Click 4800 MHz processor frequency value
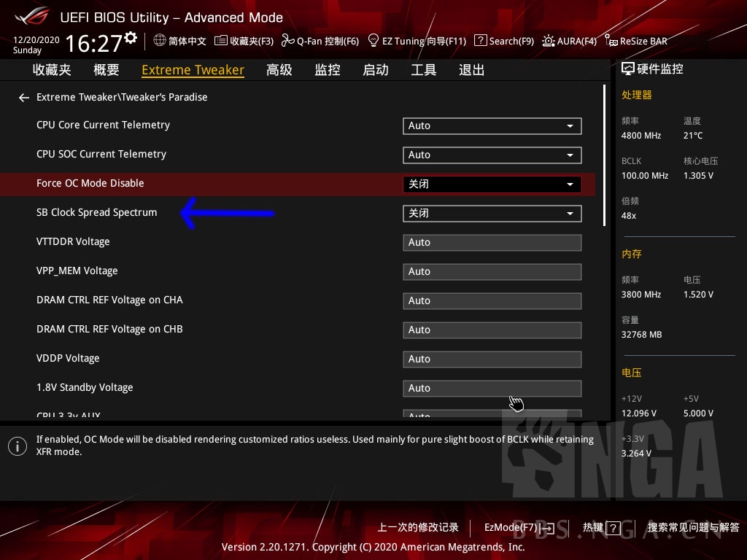 (641, 136)
